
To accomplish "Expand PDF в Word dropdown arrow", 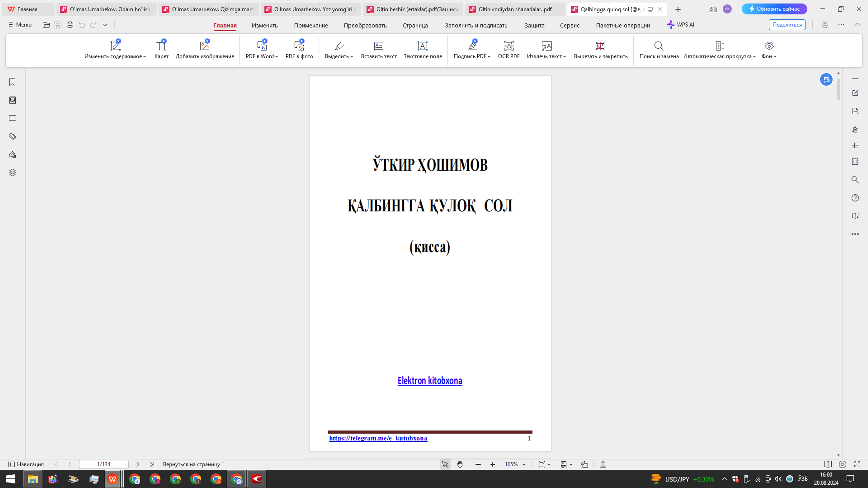I will pyautogui.click(x=277, y=56).
